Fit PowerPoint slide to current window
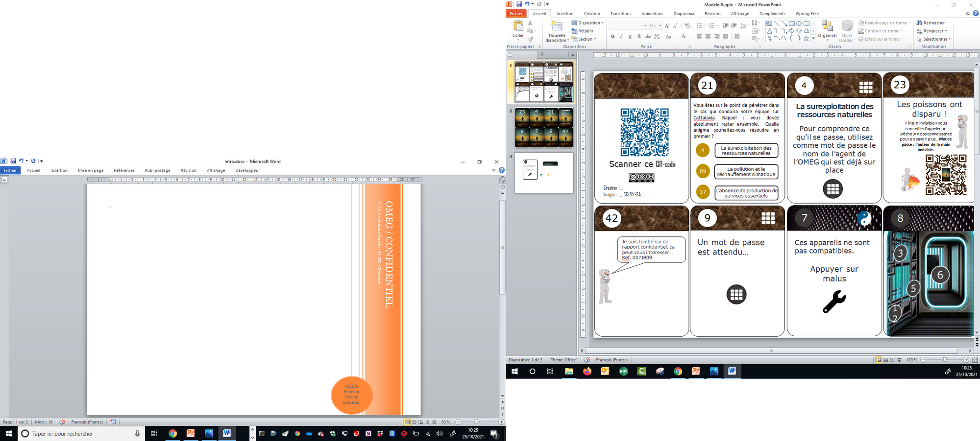The height and width of the screenshot is (441, 980). pyautogui.click(x=975, y=360)
